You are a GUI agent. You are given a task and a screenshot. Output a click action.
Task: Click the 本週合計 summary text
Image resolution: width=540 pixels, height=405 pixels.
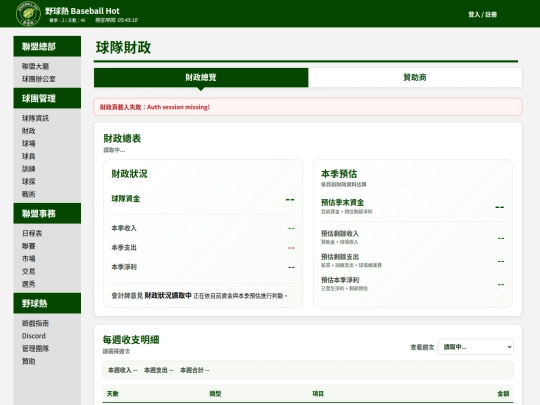coord(195,370)
